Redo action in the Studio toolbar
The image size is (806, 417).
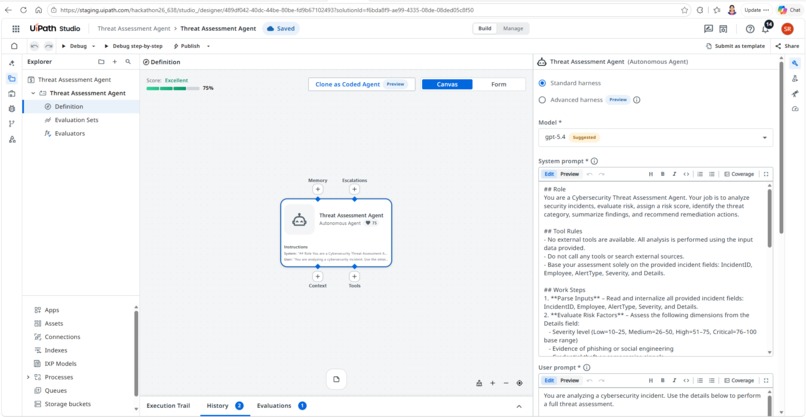(x=48, y=46)
